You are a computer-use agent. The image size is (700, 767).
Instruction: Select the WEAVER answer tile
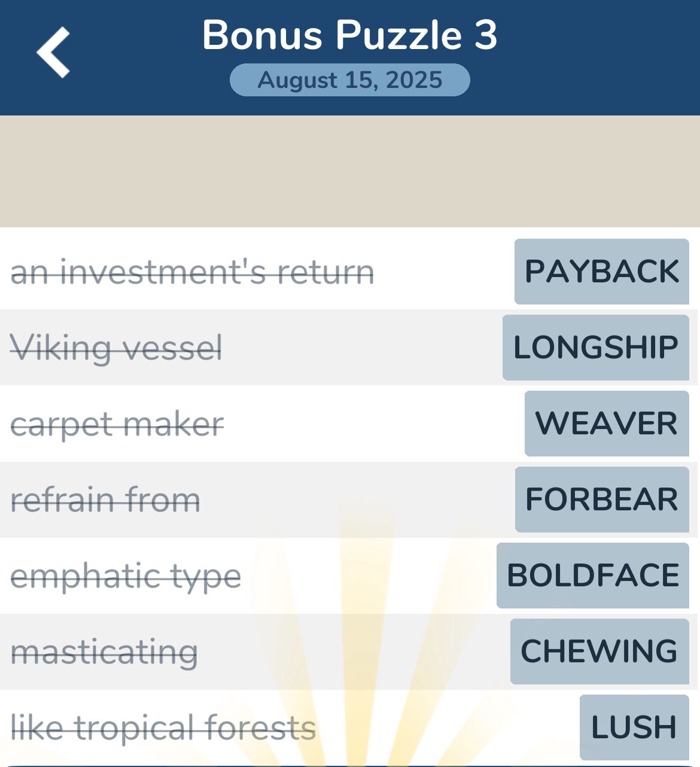(x=606, y=424)
